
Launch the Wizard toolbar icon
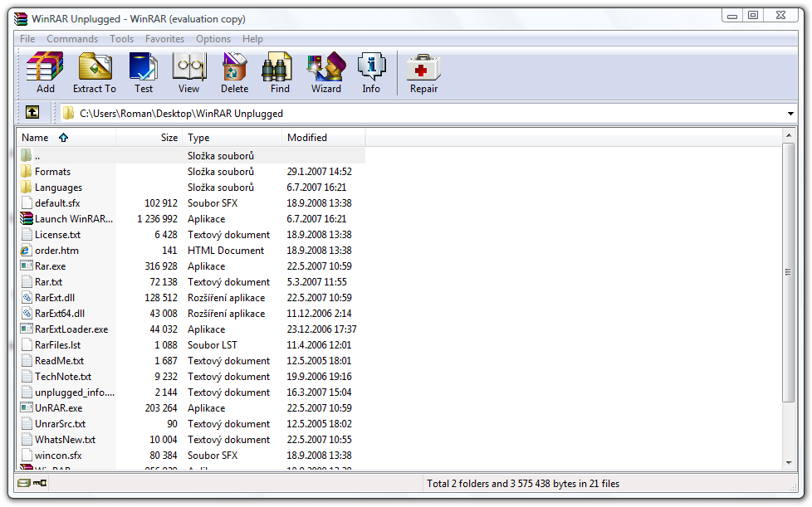pos(326,72)
